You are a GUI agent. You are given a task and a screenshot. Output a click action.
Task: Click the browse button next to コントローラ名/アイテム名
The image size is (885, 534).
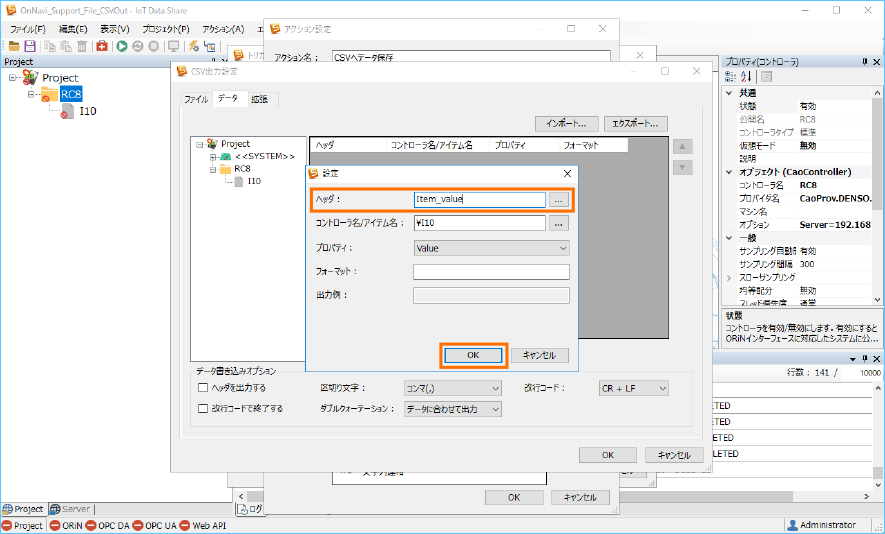click(x=559, y=224)
